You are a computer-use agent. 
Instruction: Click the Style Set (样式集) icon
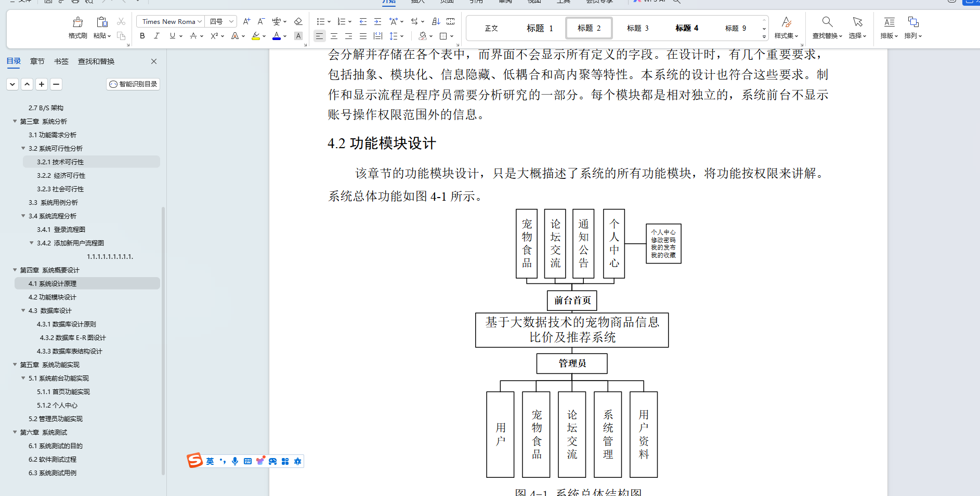pos(787,22)
